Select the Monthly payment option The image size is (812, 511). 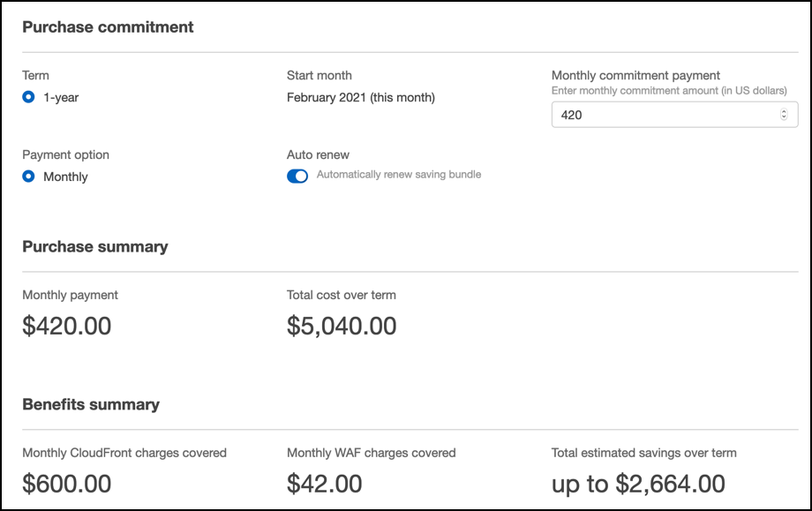(x=28, y=177)
